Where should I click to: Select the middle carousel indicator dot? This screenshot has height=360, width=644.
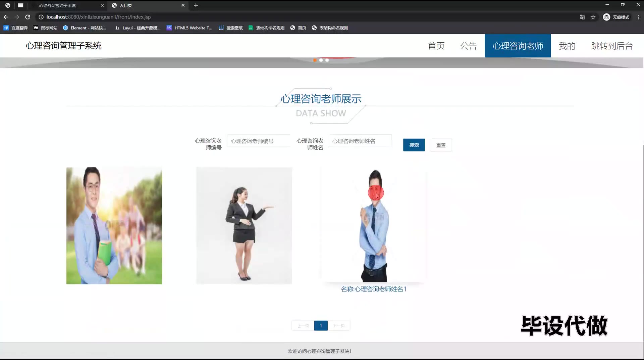coord(321,60)
